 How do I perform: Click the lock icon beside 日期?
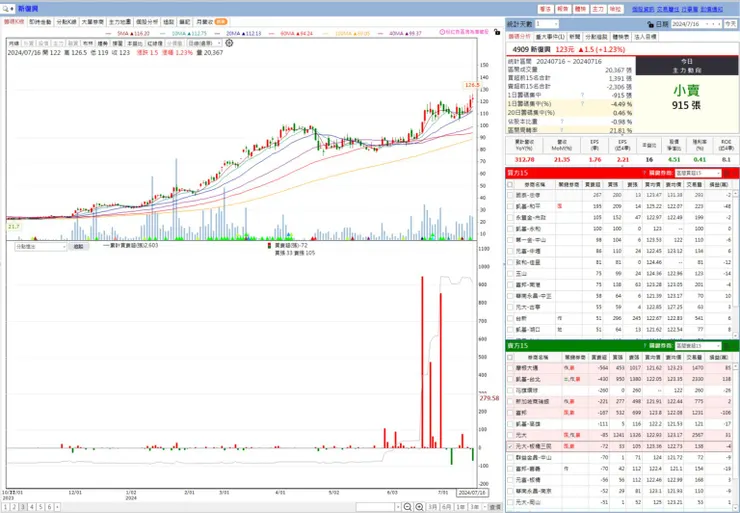pyautogui.click(x=650, y=24)
